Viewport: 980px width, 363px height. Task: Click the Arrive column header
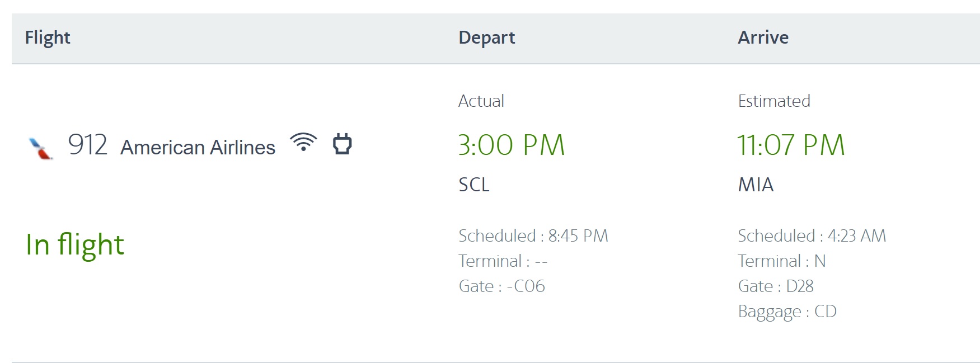[x=763, y=37]
